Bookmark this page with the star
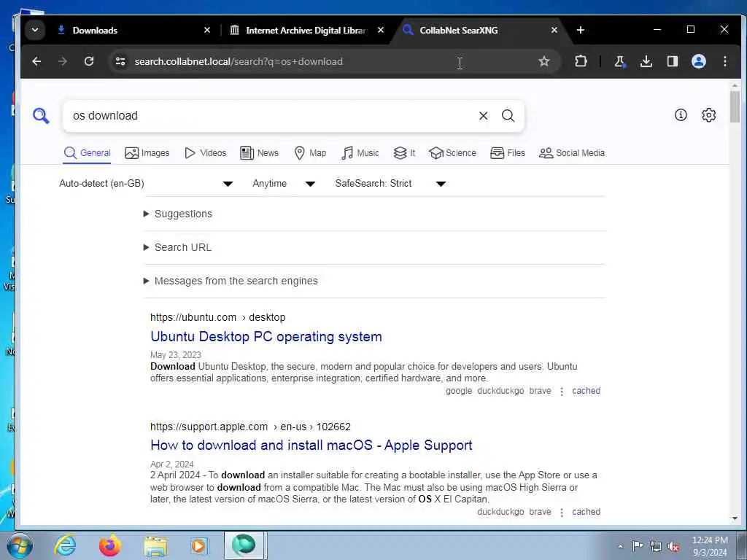 (x=544, y=61)
